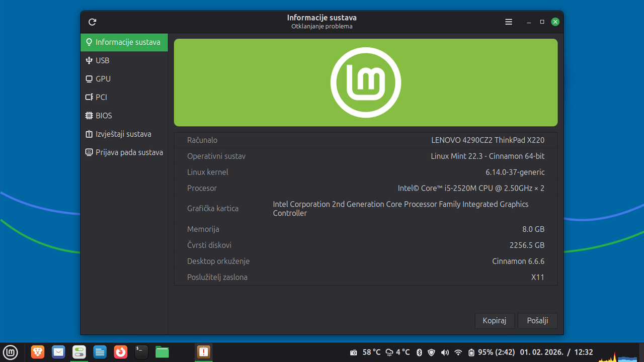The width and height of the screenshot is (644, 362).
Task: Click the Linux kernel label
Action: point(208,172)
